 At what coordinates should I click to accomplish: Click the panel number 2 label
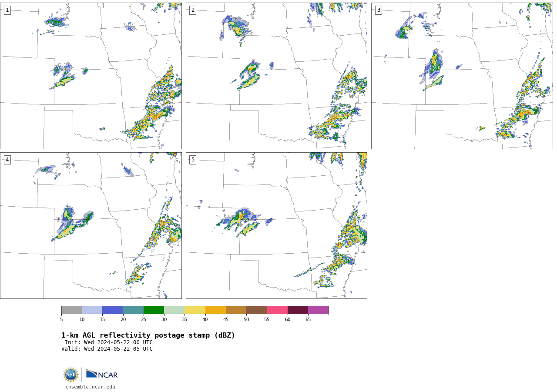[x=193, y=10]
